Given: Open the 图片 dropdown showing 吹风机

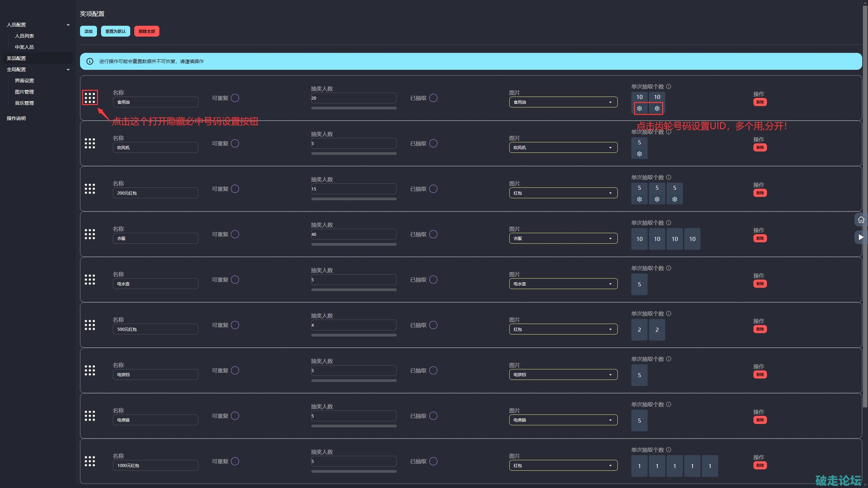Looking at the screenshot, I should pyautogui.click(x=563, y=147).
